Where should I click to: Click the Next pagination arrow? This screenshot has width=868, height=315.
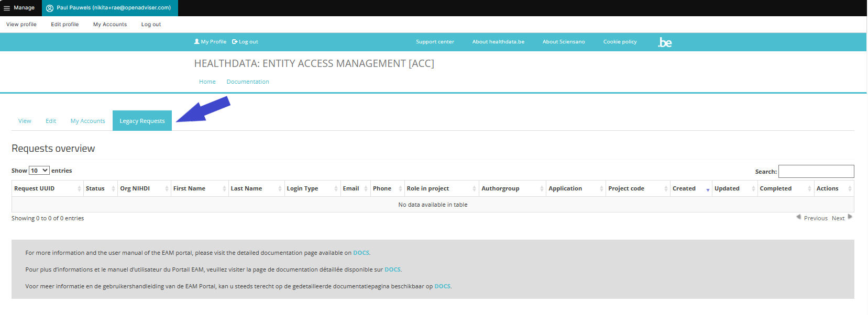[x=850, y=217]
